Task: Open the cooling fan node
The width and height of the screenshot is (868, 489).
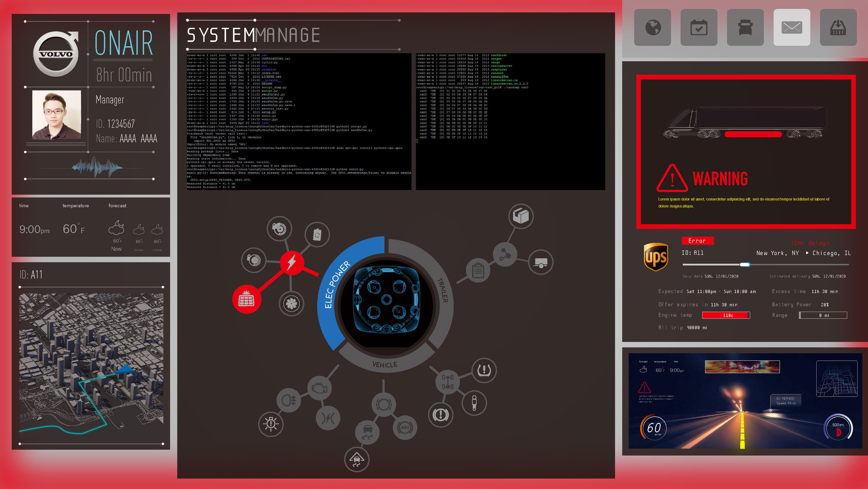Action: point(291,304)
